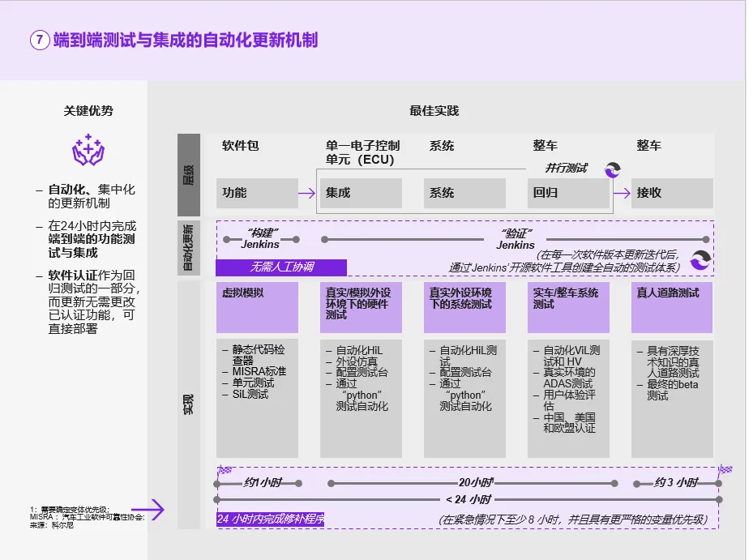Select the 虚拟模拟 purple block
Image resolution: width=753 pixels, height=560 pixels.
[257, 307]
